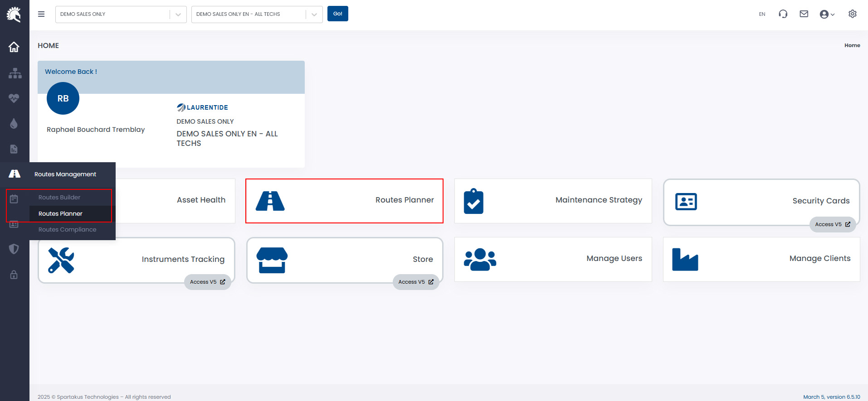This screenshot has height=401, width=868.
Task: Open the oil drop sidebar icon
Action: pos(14,124)
